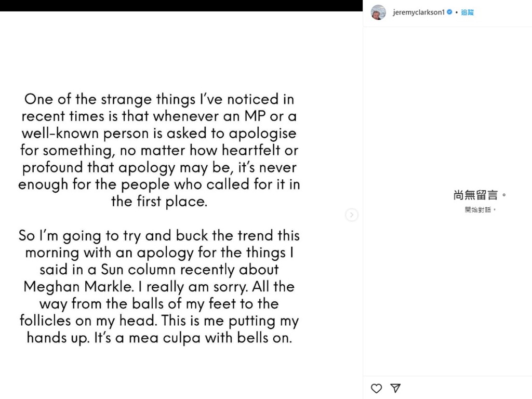Click the paragraph mentioning Meghan Markle
The width and height of the screenshot is (532, 399).
(159, 286)
